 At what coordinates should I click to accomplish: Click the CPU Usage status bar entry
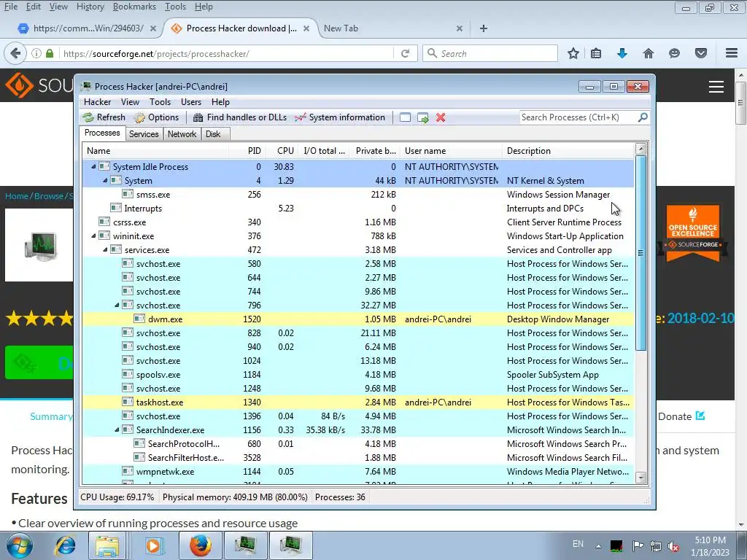(117, 497)
